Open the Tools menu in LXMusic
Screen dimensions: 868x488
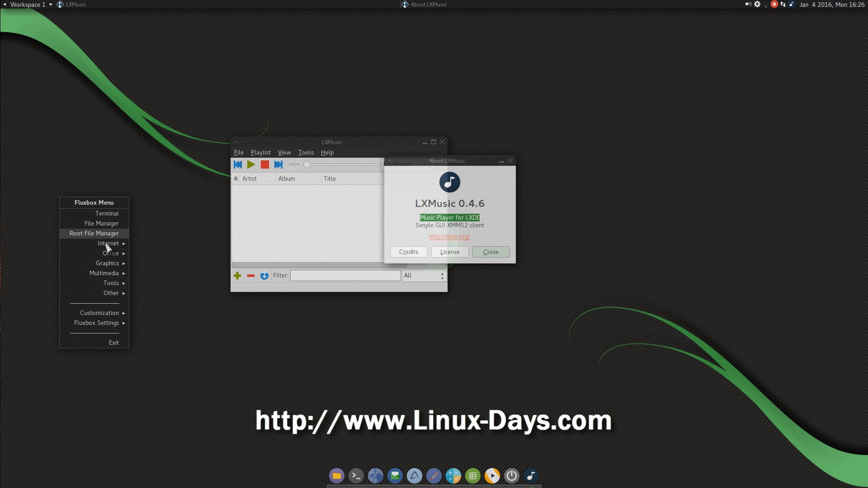[306, 153]
